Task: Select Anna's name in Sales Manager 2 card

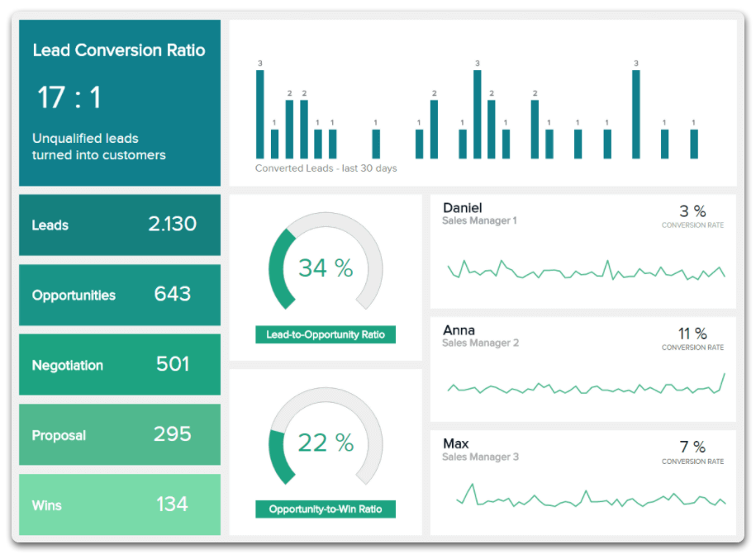Action: pos(459,330)
